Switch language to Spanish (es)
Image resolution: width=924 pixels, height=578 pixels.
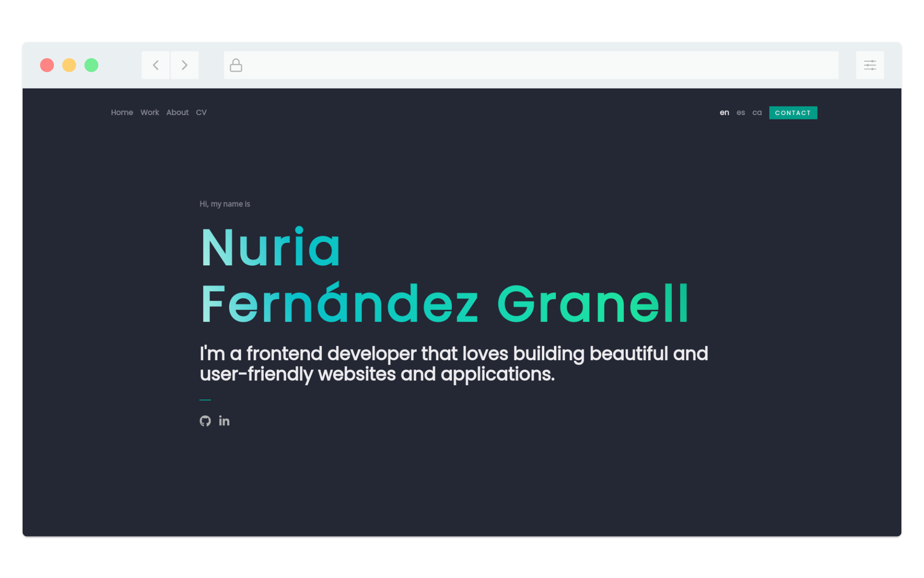point(740,112)
